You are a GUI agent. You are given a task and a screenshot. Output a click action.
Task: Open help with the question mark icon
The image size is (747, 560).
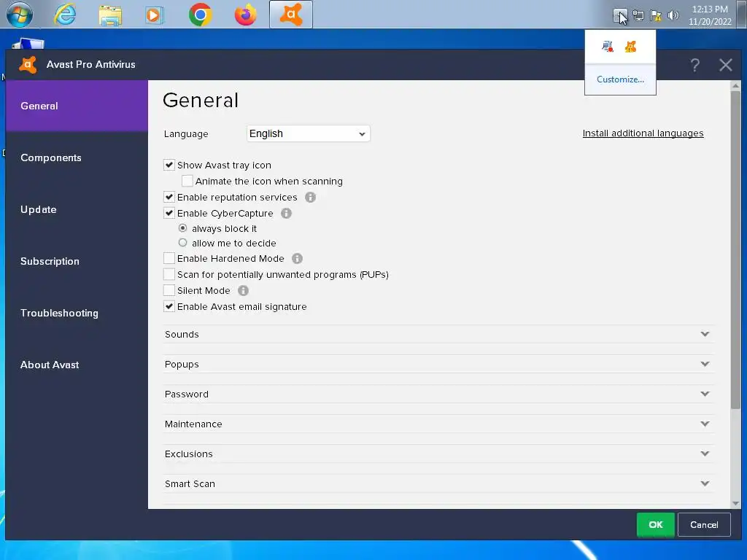pos(695,65)
